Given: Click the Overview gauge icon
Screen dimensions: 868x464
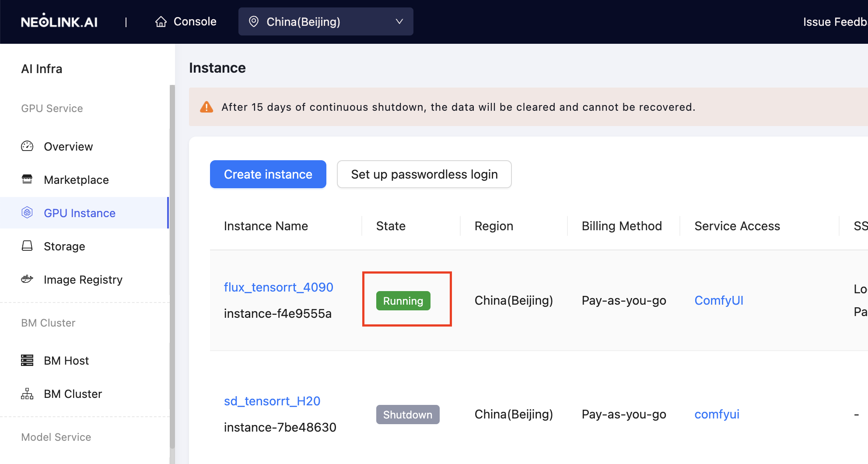Looking at the screenshot, I should point(27,146).
